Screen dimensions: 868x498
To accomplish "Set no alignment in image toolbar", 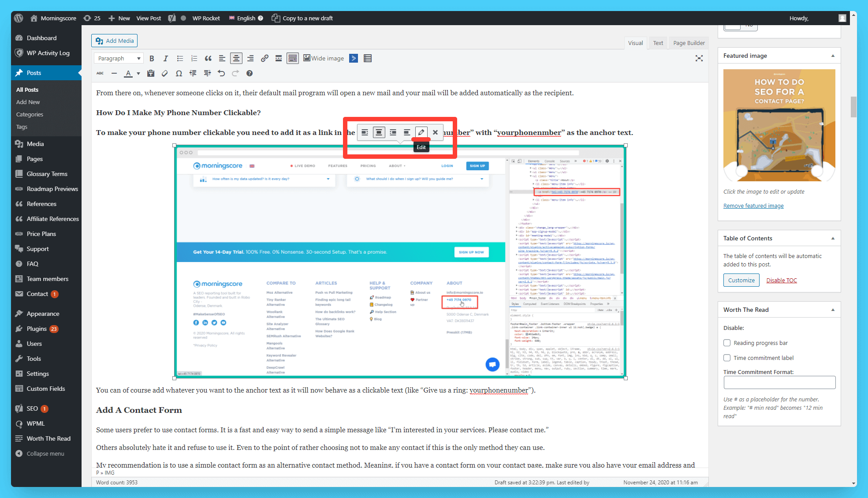I will [407, 132].
